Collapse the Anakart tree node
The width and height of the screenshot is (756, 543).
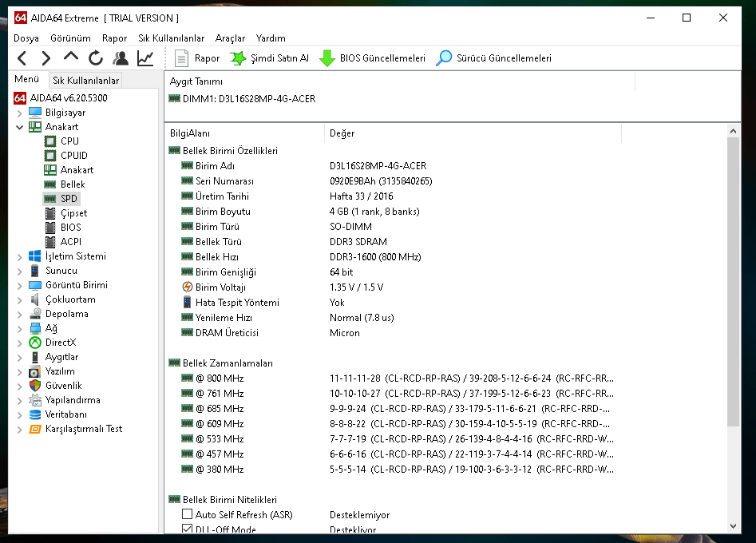[x=20, y=127]
